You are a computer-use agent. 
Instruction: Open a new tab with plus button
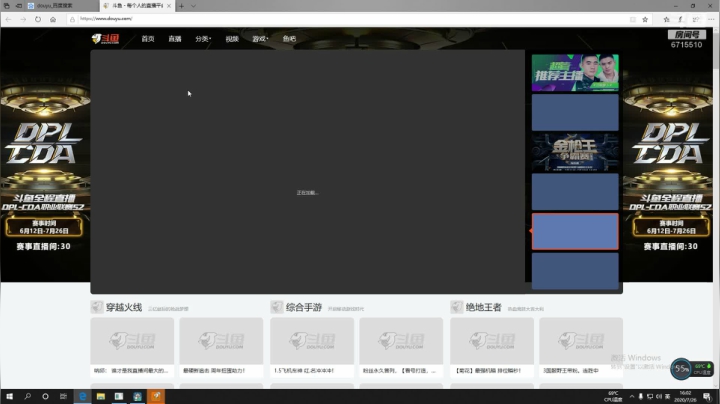click(x=181, y=6)
